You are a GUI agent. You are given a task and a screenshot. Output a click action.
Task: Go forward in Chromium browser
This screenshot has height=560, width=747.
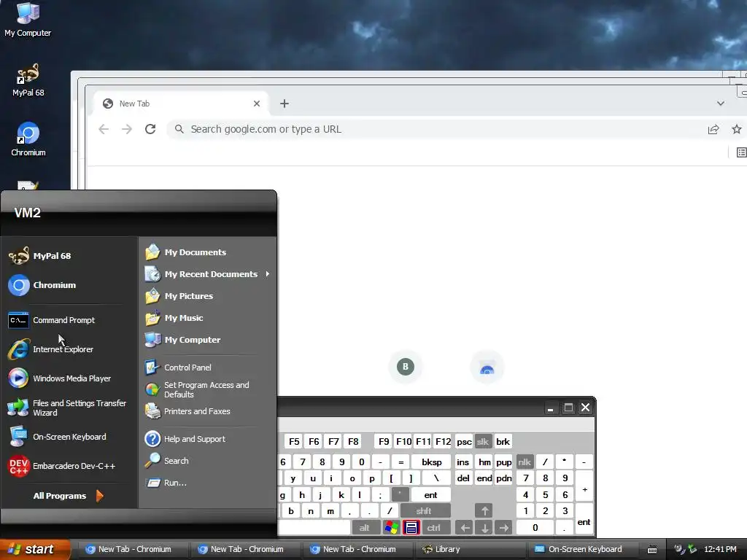pyautogui.click(x=126, y=129)
